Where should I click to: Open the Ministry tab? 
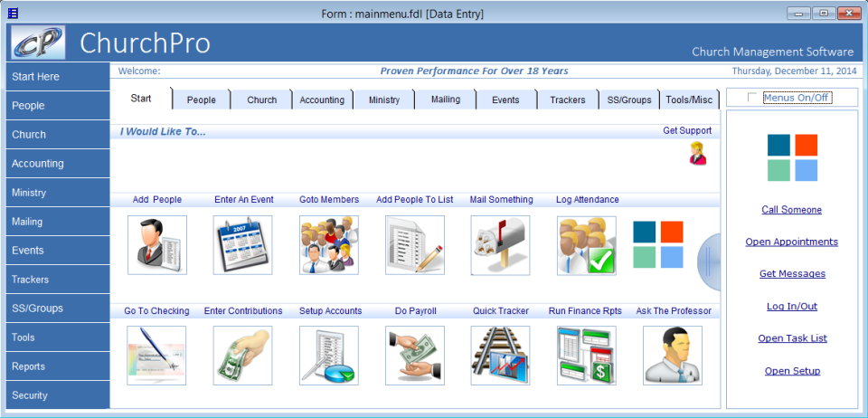[383, 100]
